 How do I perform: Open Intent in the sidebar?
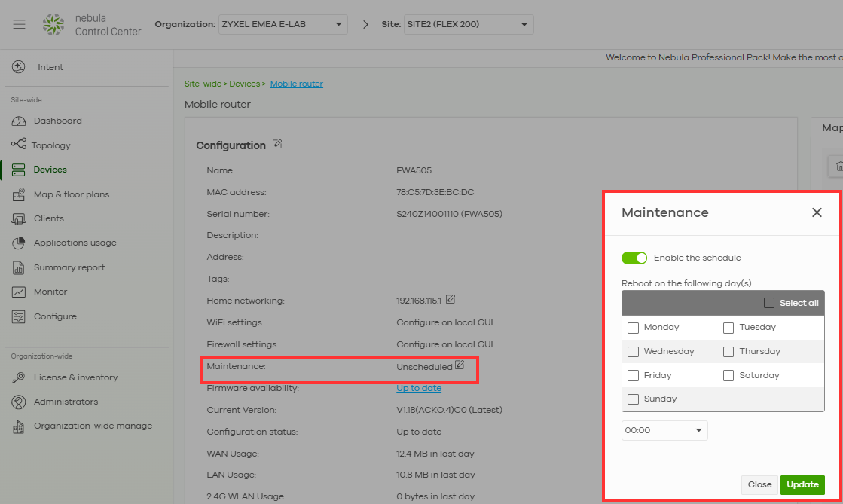tap(50, 67)
